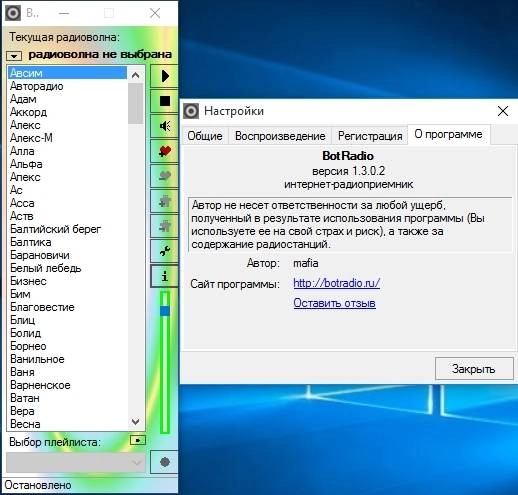Click the station list scrollbar thumb
This screenshot has width=518, height=495.
pos(135,103)
